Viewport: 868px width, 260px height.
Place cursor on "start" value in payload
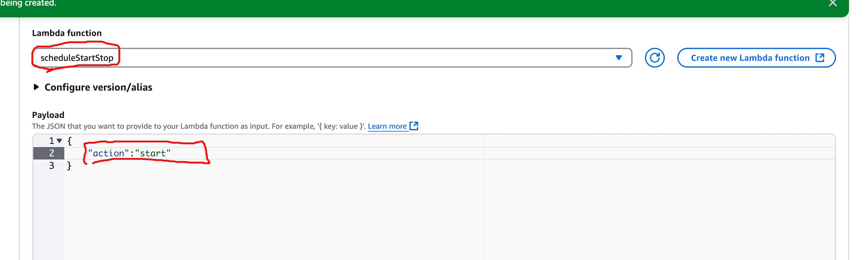coord(153,153)
